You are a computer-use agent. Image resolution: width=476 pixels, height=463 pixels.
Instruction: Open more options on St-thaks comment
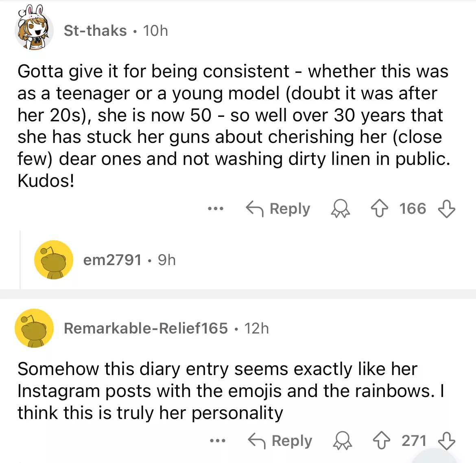click(x=215, y=209)
